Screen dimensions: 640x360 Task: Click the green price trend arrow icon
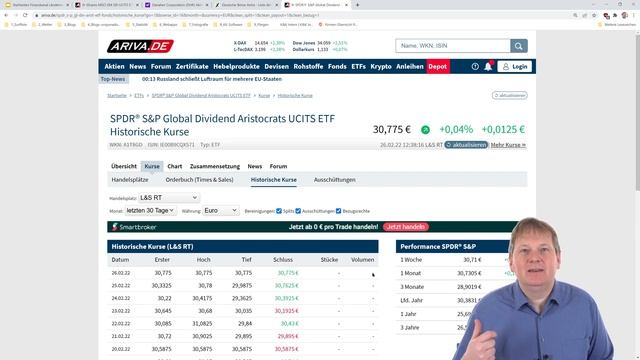pos(425,130)
